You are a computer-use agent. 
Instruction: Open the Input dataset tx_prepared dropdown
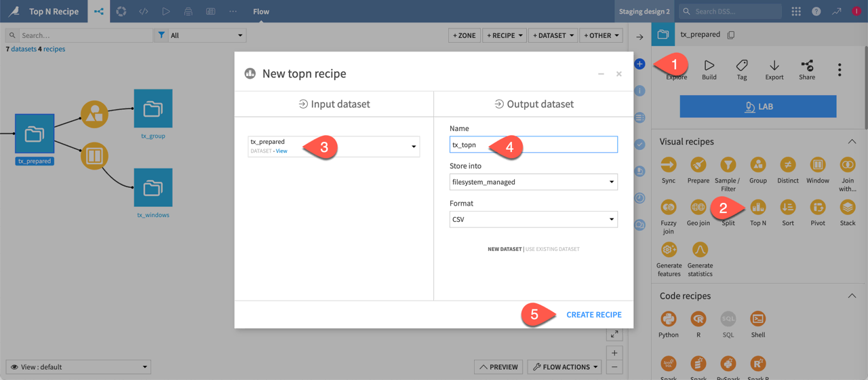click(334, 147)
